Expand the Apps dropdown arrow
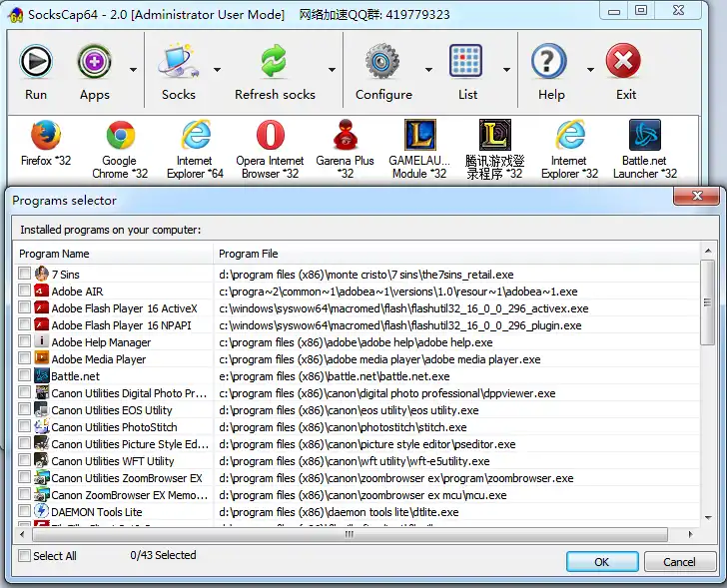The image size is (727, 588). coord(133,70)
